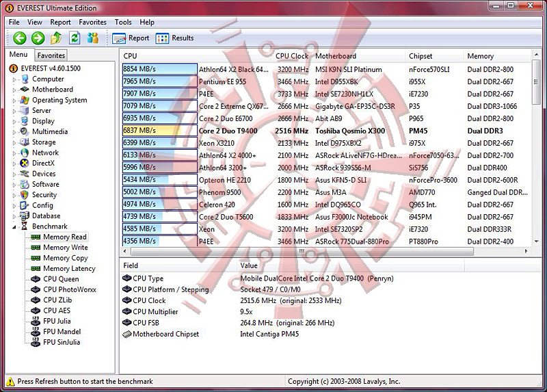Select Memory Write benchmark
The image size is (547, 392).
tap(66, 248)
